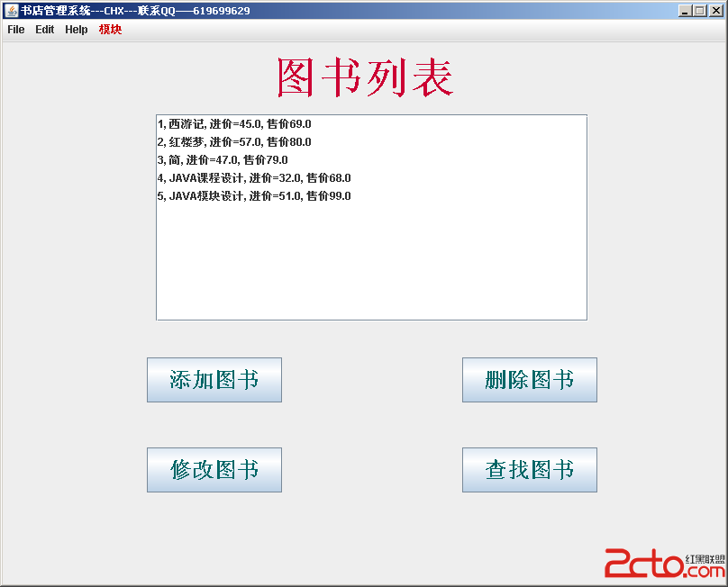Select the JAVA模块设计 book entry
This screenshot has height=587, width=728.
[371, 196]
